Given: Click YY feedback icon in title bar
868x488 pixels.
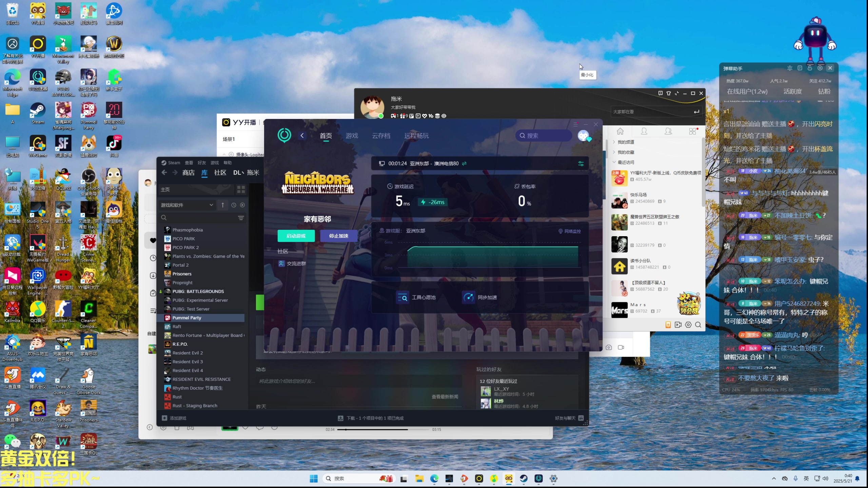Looking at the screenshot, I should [660, 93].
